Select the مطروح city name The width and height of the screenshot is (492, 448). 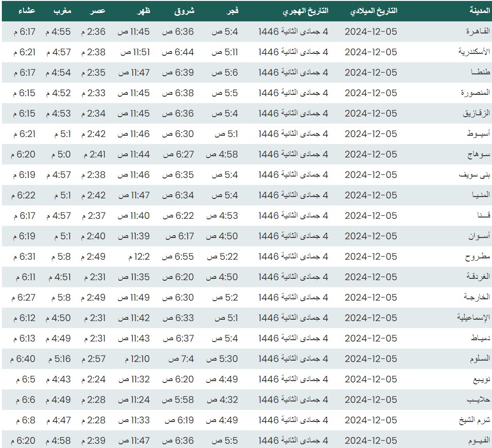tap(478, 257)
